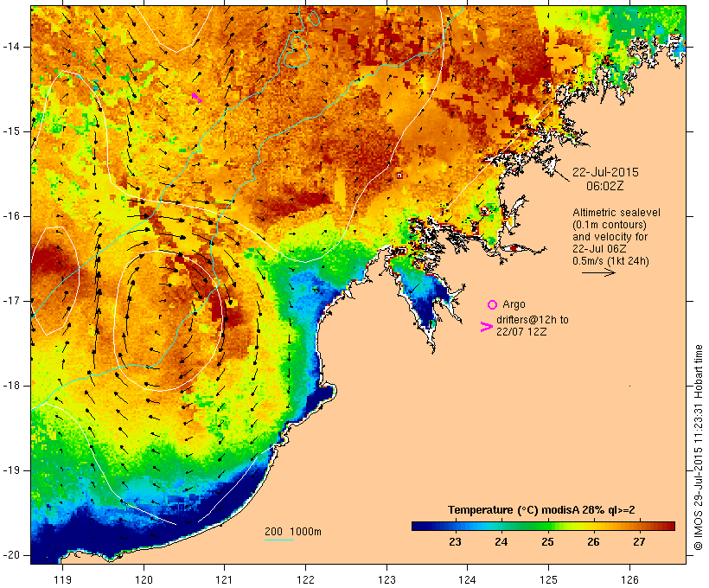Click the latitude axis label -19
The width and height of the screenshot is (709, 588).
(11, 470)
